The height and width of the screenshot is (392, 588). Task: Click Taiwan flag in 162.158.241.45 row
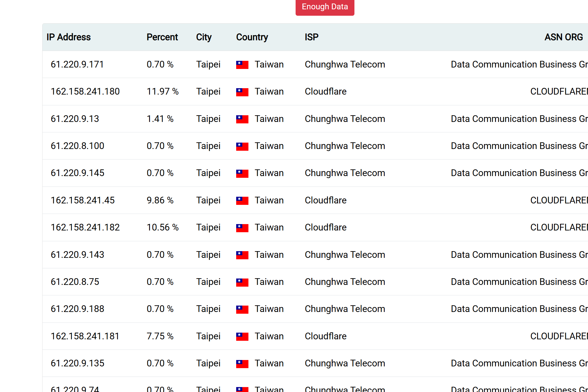point(242,201)
